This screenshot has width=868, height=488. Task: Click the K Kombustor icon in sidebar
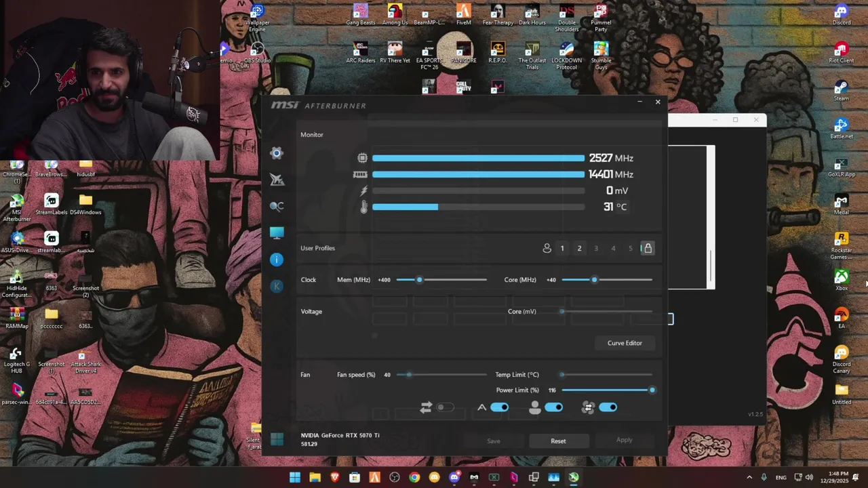(276, 286)
